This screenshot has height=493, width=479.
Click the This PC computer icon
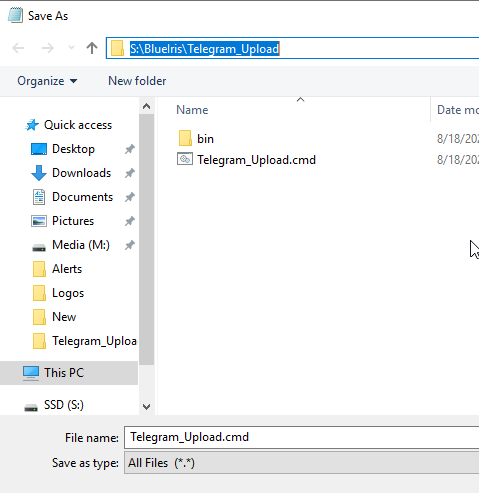(x=31, y=373)
